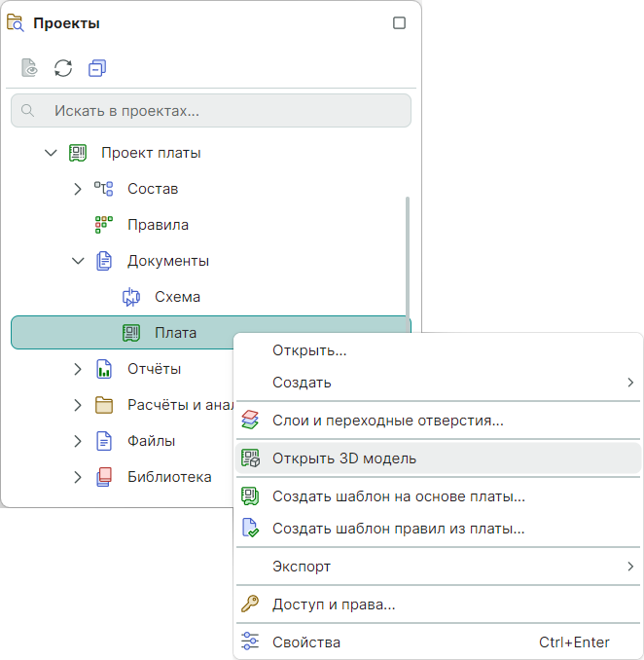644x660 pixels.
Task: Open the Экспорт submenu
Action: 438,567
